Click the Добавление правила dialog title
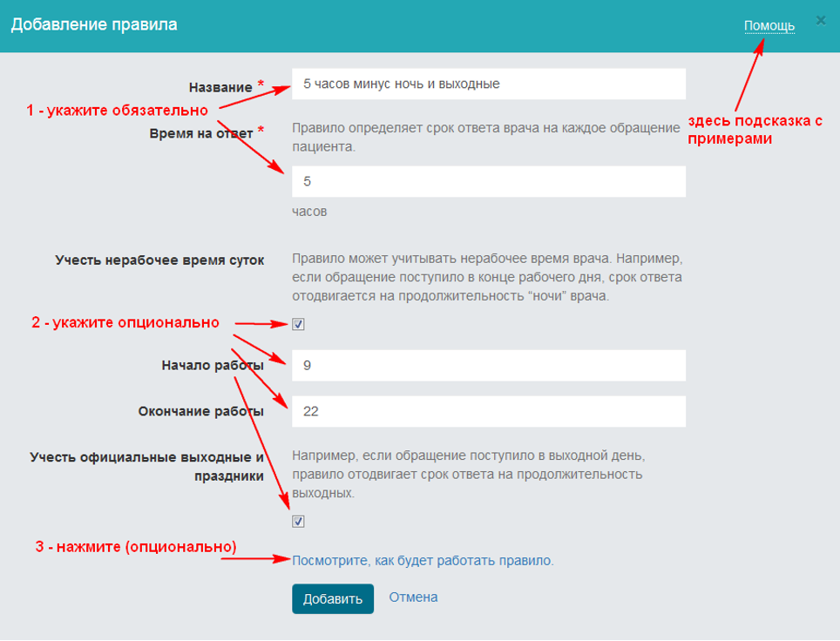The height and width of the screenshot is (641, 840). 94,24
